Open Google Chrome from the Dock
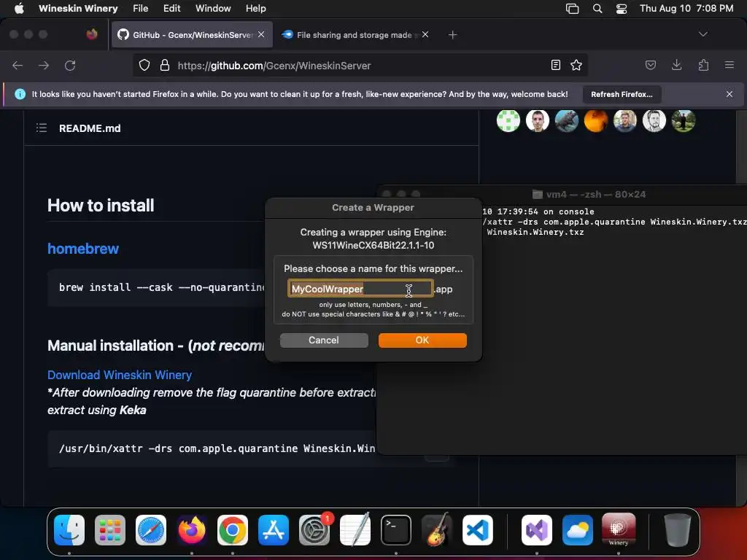 [x=233, y=530]
